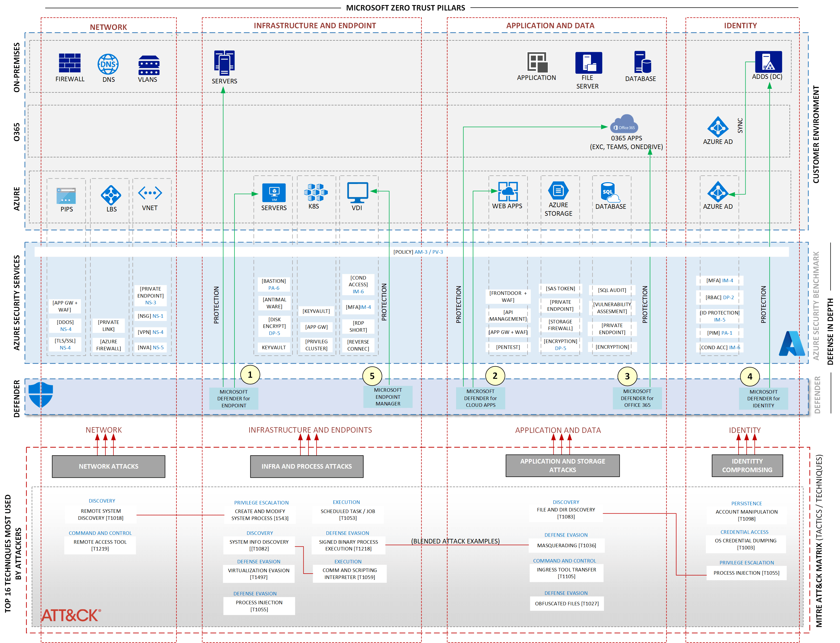Screen dimensions: 840x643
Task: Select the Azure Storage icon
Action: click(x=558, y=190)
